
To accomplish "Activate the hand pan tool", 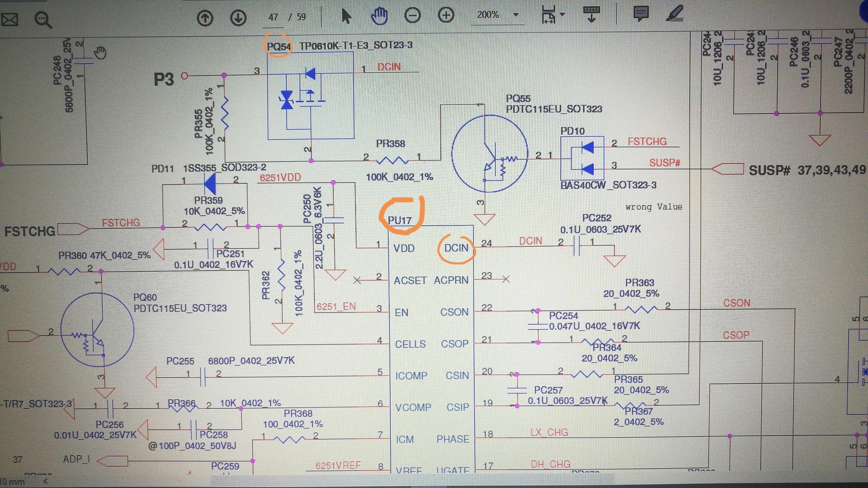I will click(380, 16).
